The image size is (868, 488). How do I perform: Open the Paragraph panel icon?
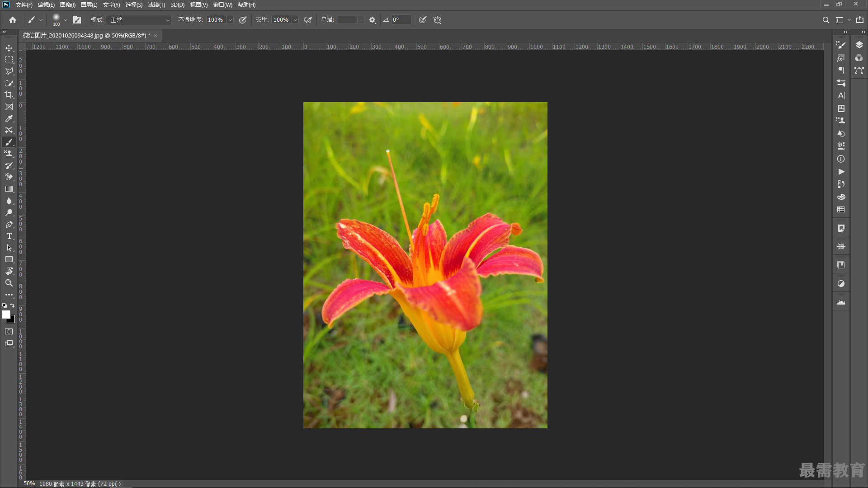[841, 70]
